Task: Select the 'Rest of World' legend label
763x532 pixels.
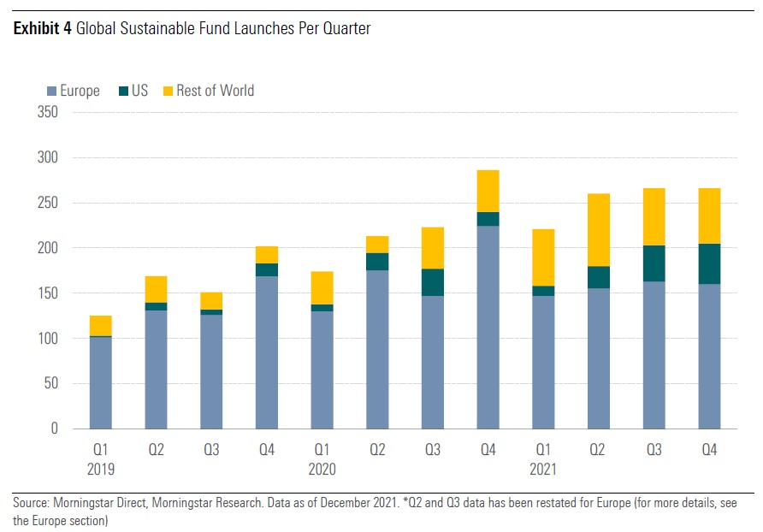Action: pos(215,91)
